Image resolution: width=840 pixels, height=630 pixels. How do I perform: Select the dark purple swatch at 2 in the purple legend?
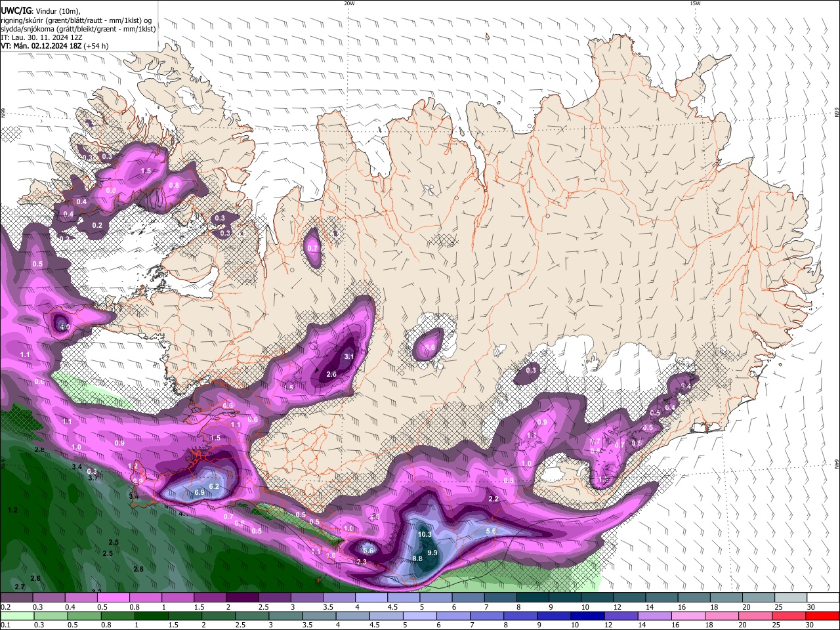(x=242, y=598)
